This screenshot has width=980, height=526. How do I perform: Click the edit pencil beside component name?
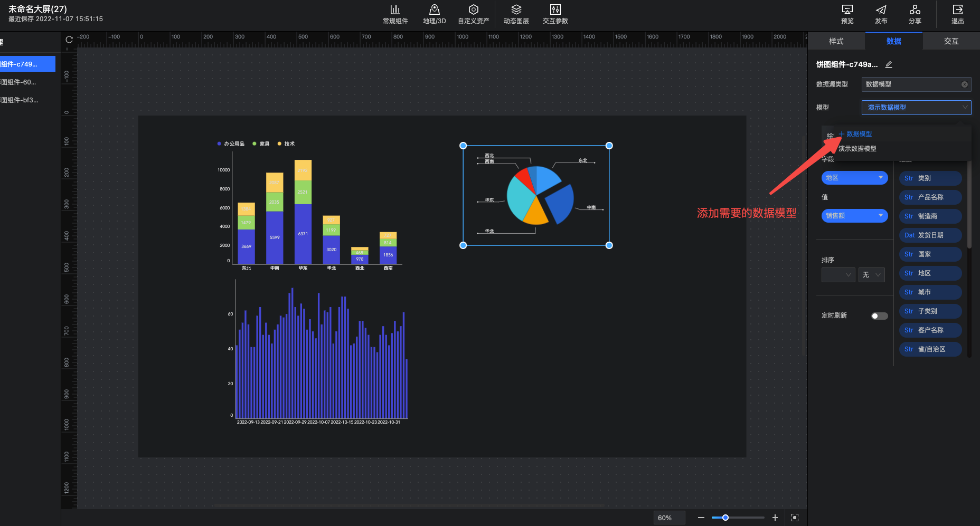[889, 64]
